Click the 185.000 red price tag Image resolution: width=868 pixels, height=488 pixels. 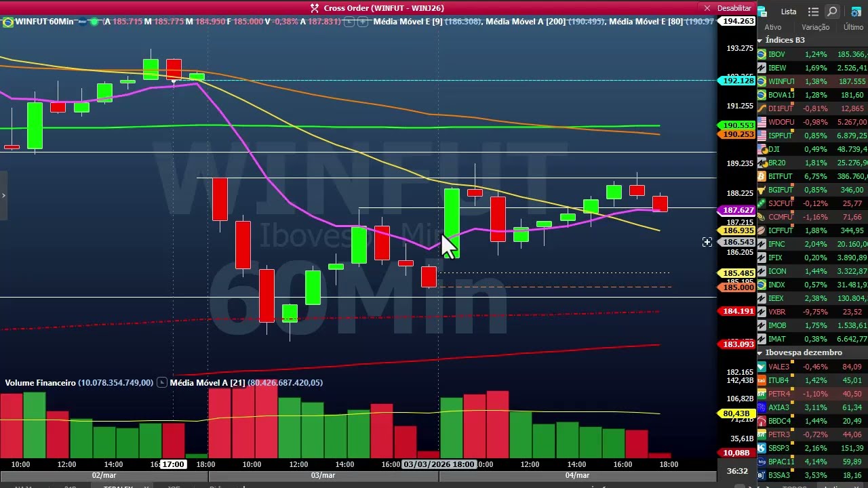pyautogui.click(x=737, y=287)
